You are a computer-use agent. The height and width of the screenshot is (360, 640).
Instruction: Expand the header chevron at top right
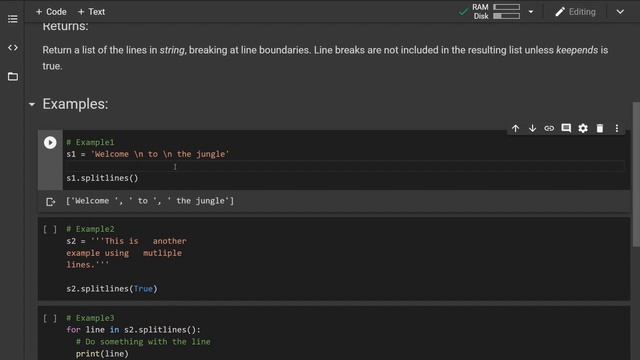click(620, 12)
